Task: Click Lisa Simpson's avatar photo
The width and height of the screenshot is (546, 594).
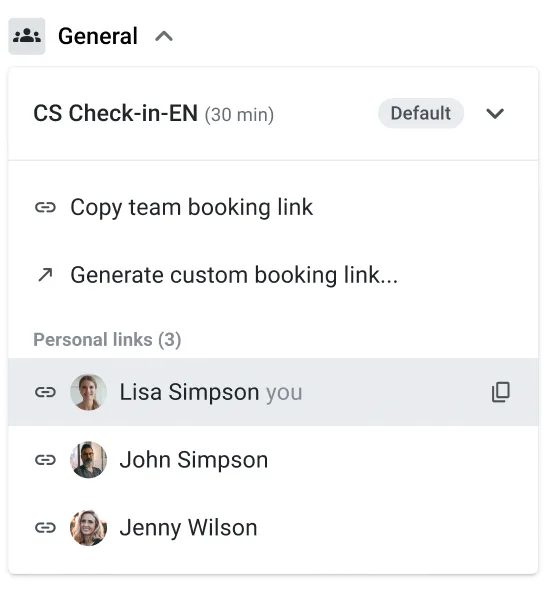Action: [x=88, y=392]
